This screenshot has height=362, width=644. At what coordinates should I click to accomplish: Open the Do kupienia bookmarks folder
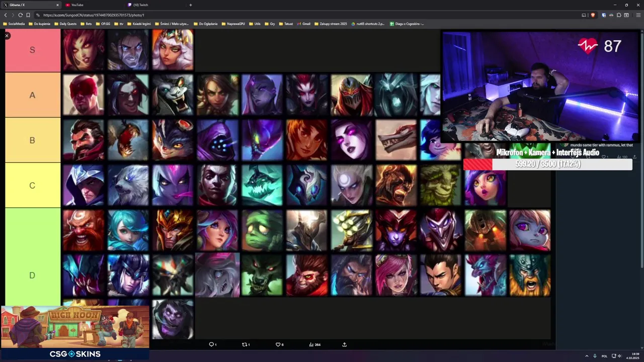(39, 24)
